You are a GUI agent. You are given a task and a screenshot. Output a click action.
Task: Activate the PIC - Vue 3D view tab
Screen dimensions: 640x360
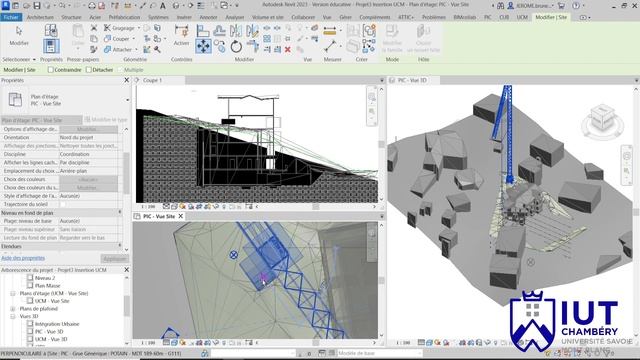tap(412, 80)
